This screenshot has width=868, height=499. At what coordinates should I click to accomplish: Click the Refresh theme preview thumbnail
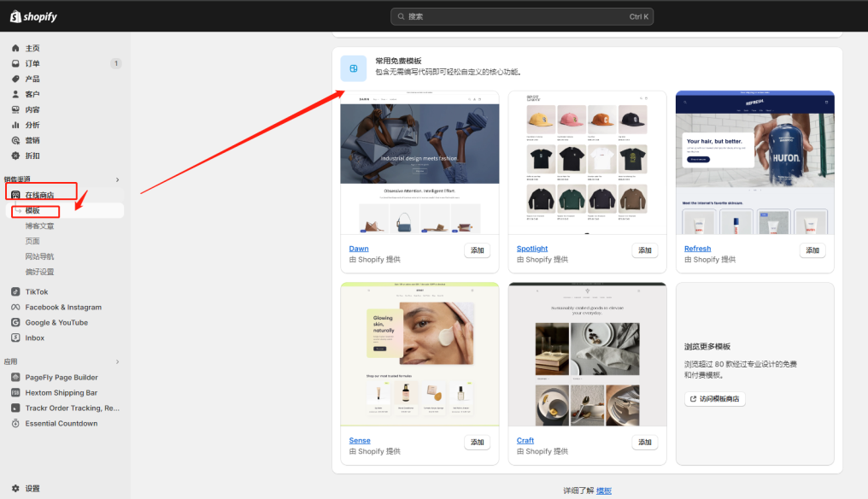[754, 164]
